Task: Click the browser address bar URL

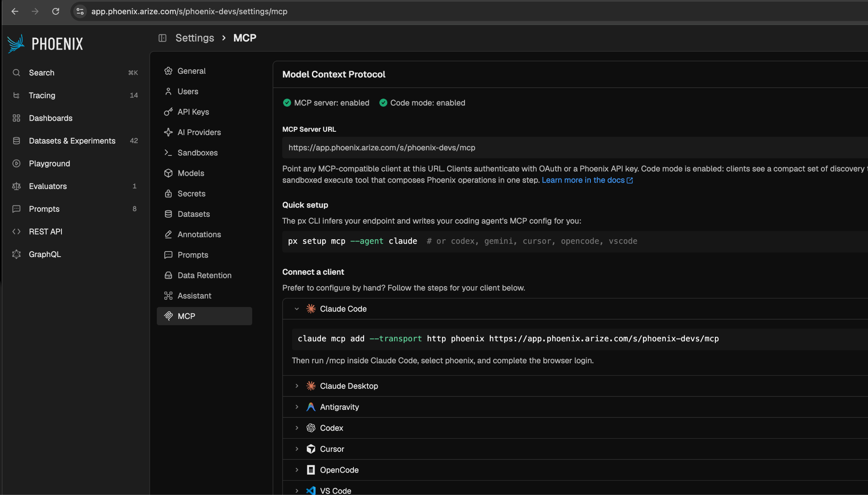Action: coord(189,11)
